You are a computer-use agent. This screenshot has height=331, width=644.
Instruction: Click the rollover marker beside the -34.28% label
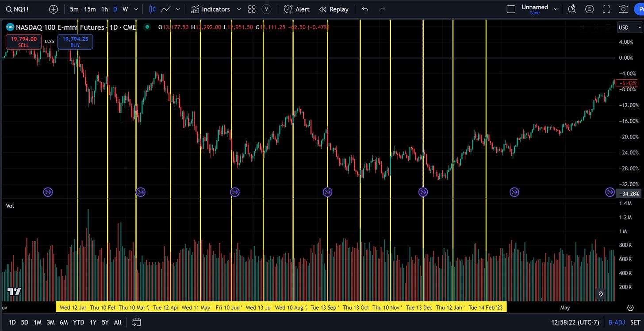[x=610, y=192]
